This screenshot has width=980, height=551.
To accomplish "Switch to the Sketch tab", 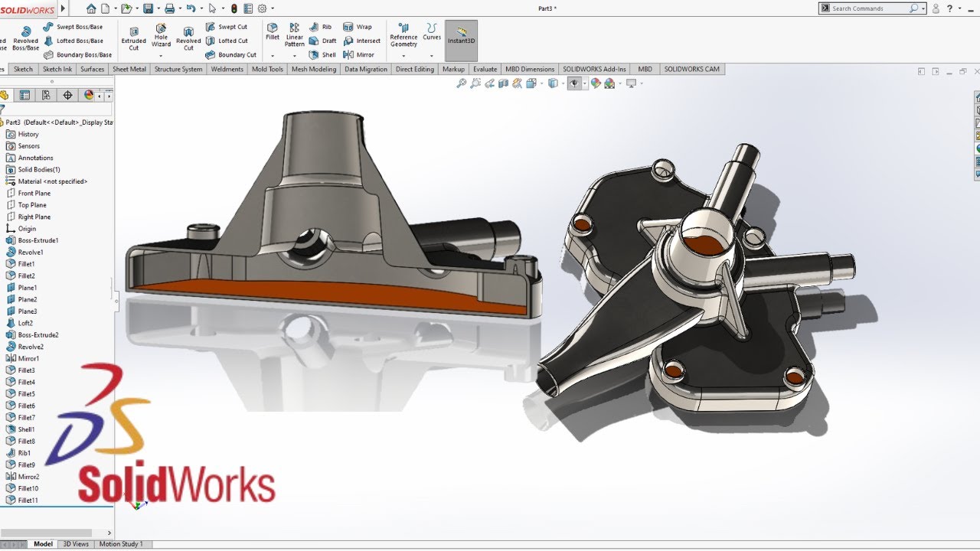I will [23, 69].
